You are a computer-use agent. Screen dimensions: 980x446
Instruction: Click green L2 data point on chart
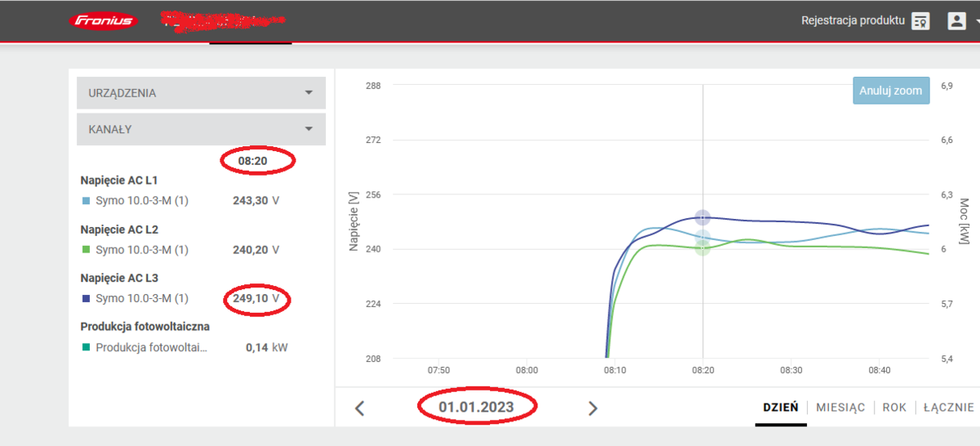point(702,248)
